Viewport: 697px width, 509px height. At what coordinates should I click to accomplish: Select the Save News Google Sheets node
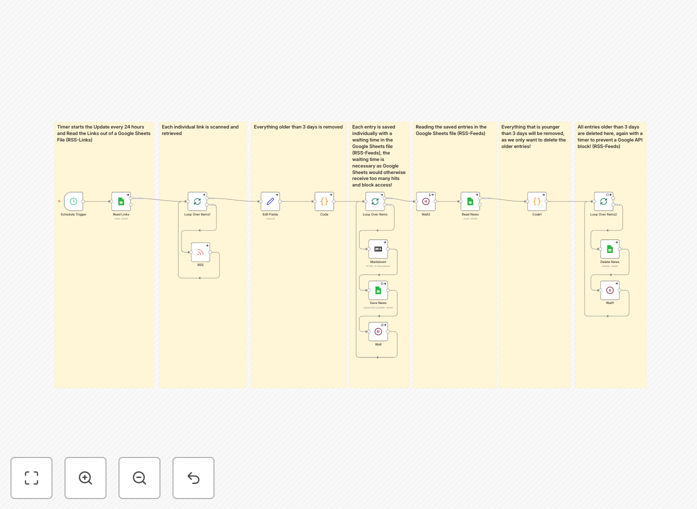[378, 290]
